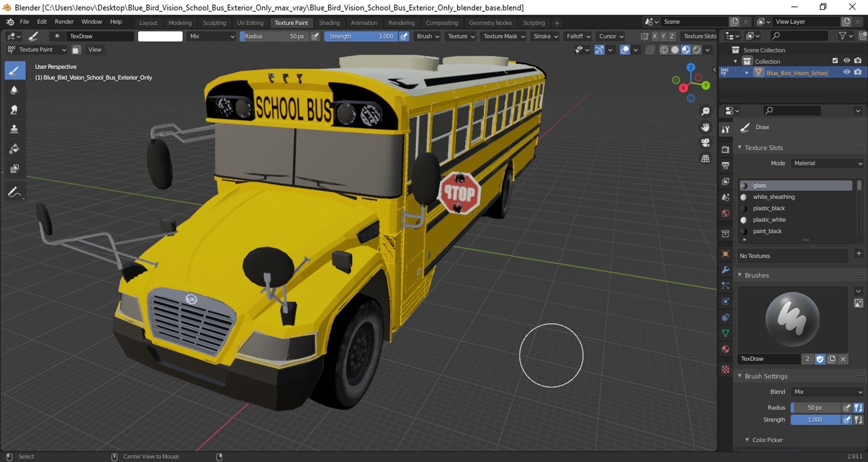Toggle brush fake user shield
868x462 pixels.
click(x=820, y=359)
